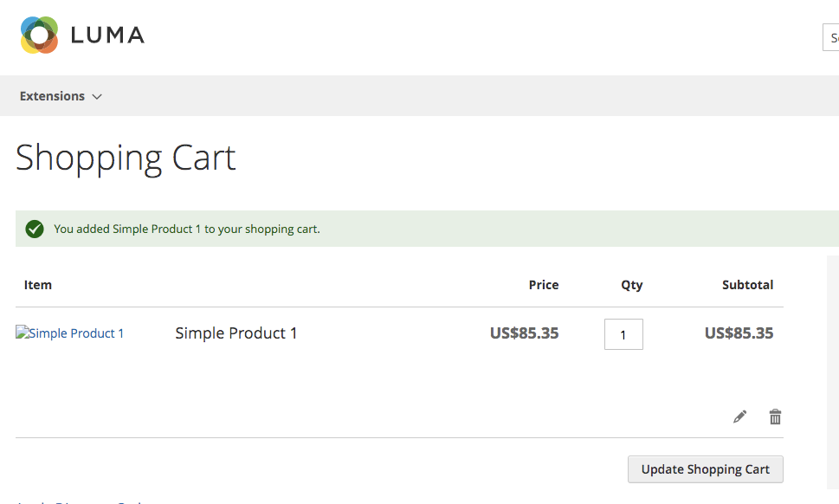Image resolution: width=839 pixels, height=504 pixels.
Task: Click the added-to-cart confirmation message
Action: click(187, 229)
